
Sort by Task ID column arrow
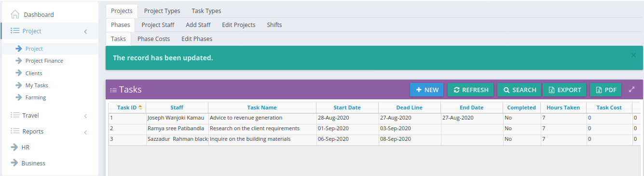140,107
